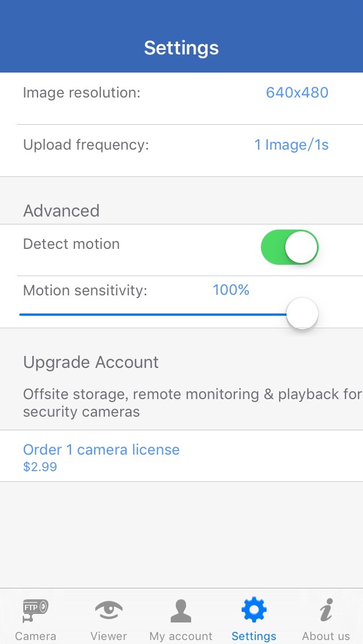
Task: Select the Image resolution row label
Action: 82,93
